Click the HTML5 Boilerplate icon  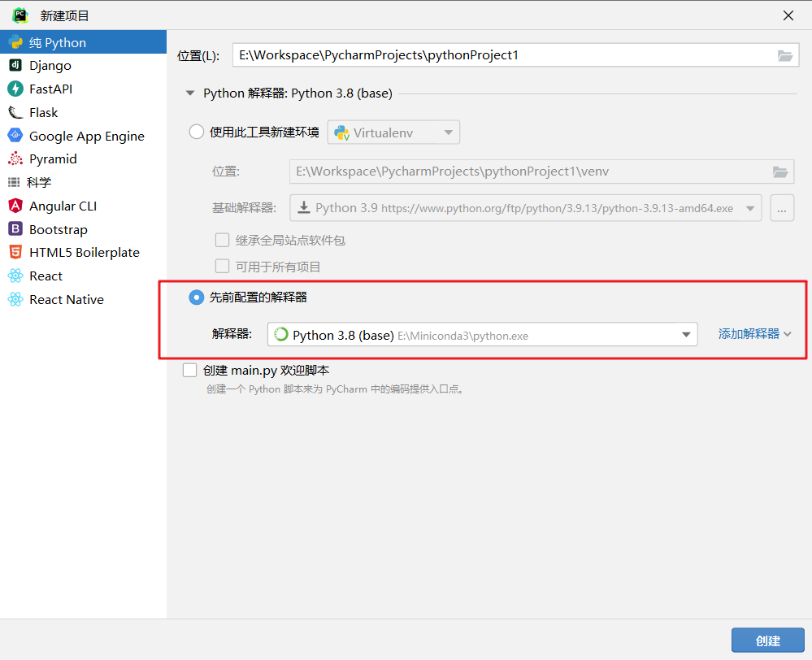(15, 252)
